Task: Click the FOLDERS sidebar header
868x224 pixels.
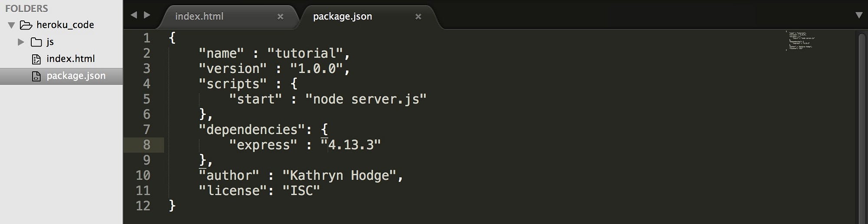Action: point(26,8)
